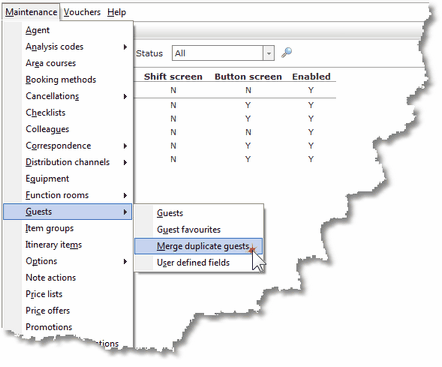Expand the Cancellations submenu
442x367 pixels.
pyautogui.click(x=68, y=96)
